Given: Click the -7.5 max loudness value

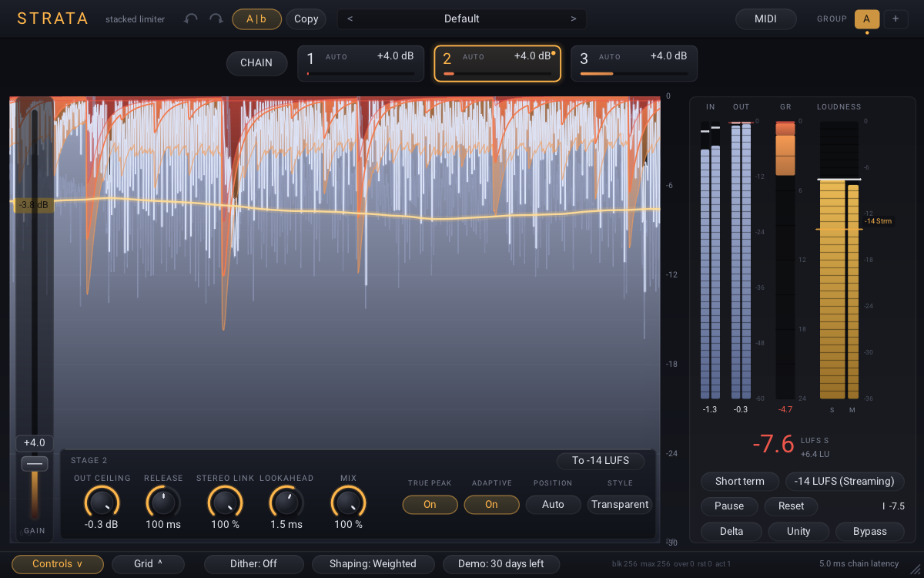Looking at the screenshot, I should 896,506.
